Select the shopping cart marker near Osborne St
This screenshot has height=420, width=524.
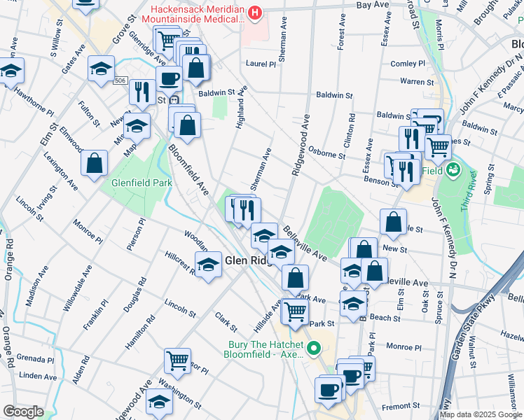(x=438, y=147)
